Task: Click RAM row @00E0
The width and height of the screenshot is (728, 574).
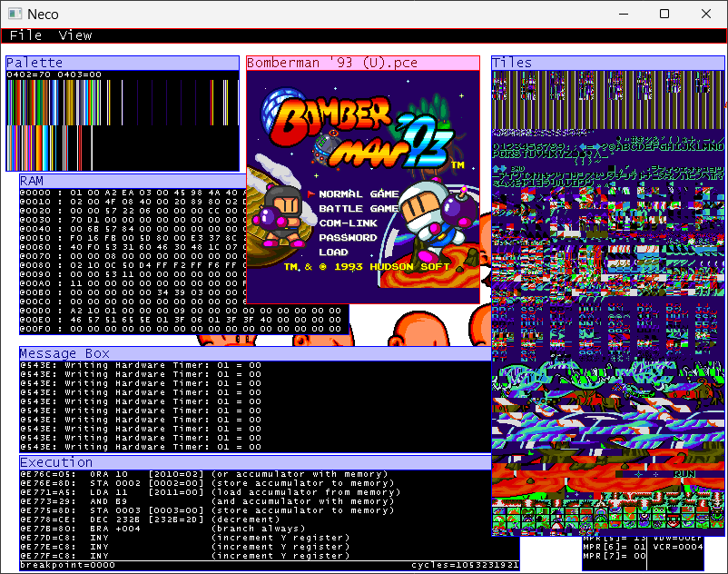Action: [x=181, y=320]
